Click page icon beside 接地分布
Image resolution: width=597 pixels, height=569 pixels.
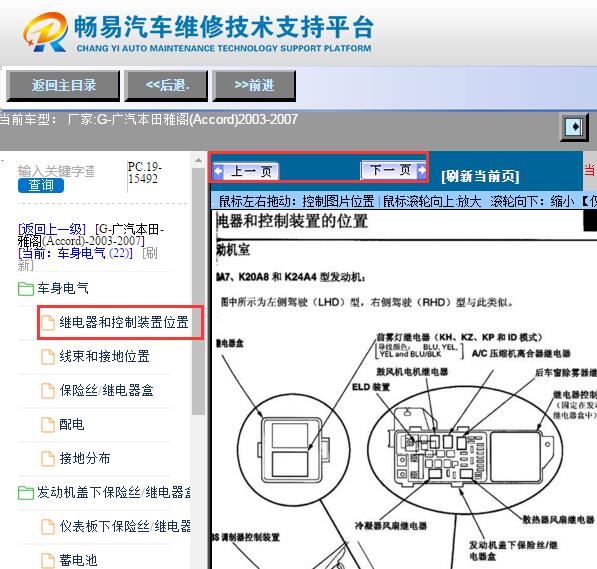[48, 459]
